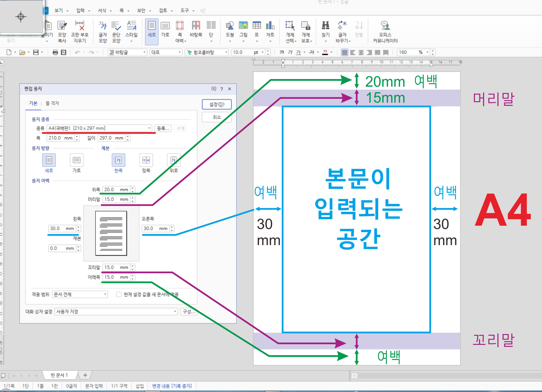Enable 현재 설정 값을 새 문서에 적용 checkbox
The width and height of the screenshot is (542, 392).
tap(119, 294)
